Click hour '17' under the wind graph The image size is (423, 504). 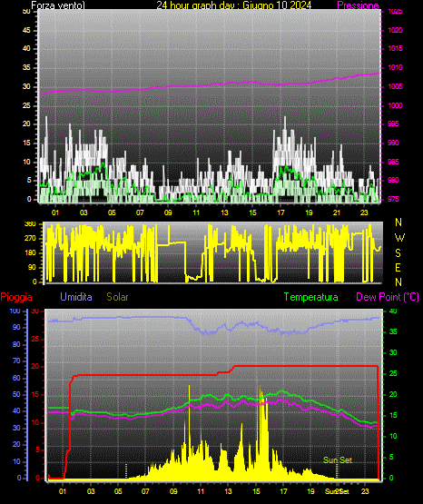[280, 212]
